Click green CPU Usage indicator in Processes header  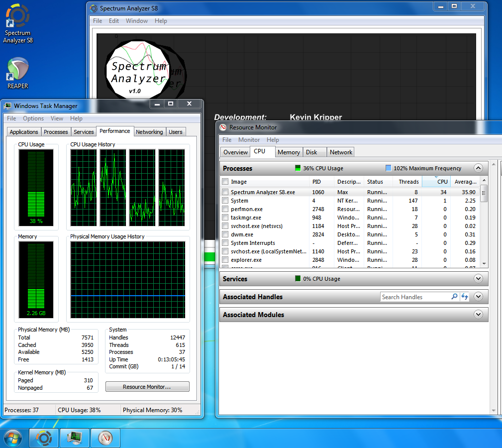click(298, 168)
